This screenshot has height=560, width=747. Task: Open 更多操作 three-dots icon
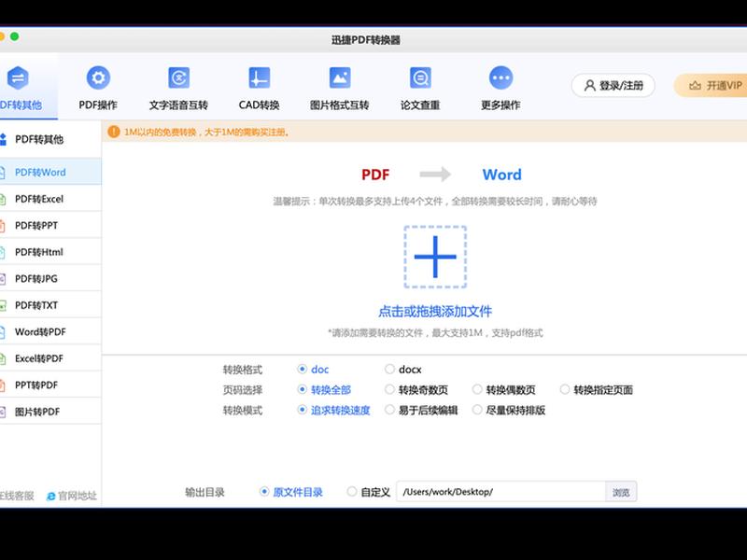pyautogui.click(x=500, y=77)
